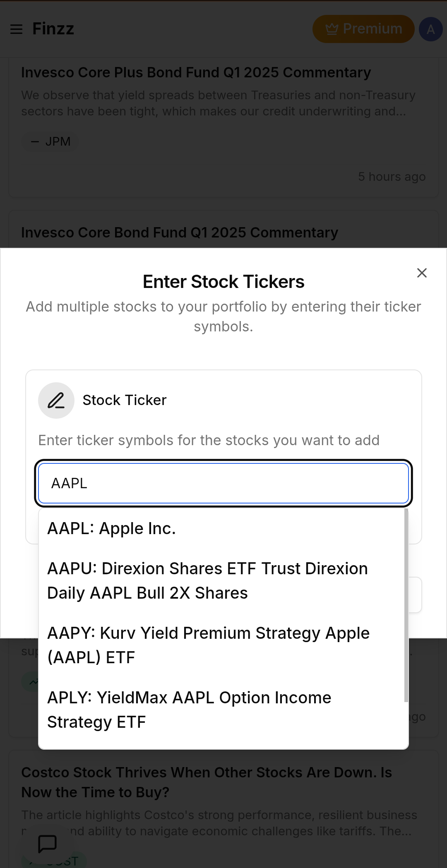The height and width of the screenshot is (868, 447).
Task: Open the hamburger navigation menu
Action: pos(17,29)
